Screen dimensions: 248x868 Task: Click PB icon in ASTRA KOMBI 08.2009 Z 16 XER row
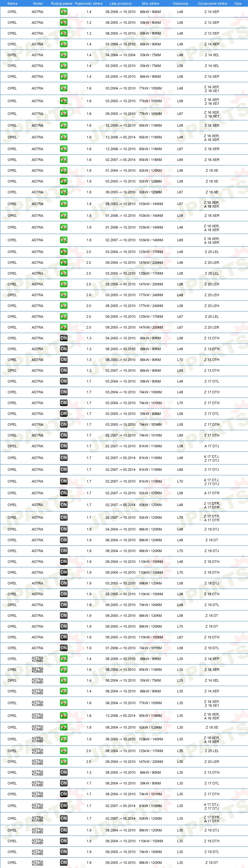click(x=63, y=669)
